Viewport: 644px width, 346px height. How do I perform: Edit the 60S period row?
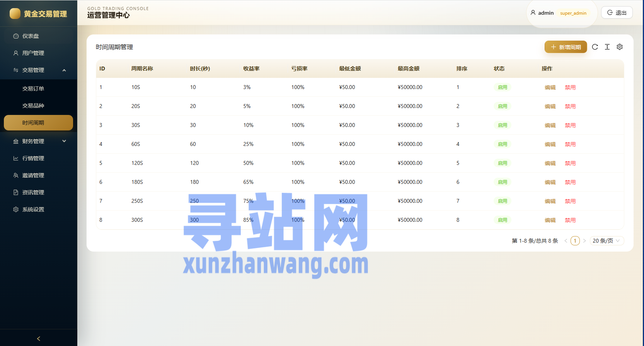(x=550, y=144)
